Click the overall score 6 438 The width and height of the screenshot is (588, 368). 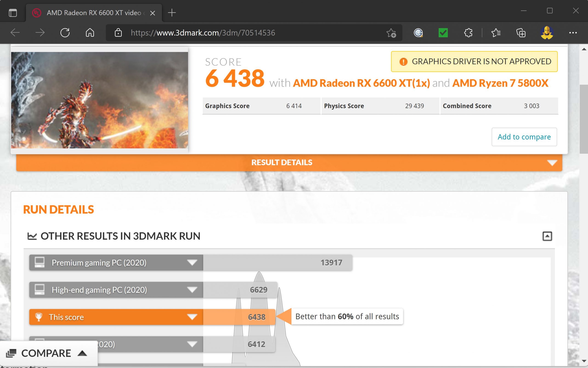click(235, 78)
